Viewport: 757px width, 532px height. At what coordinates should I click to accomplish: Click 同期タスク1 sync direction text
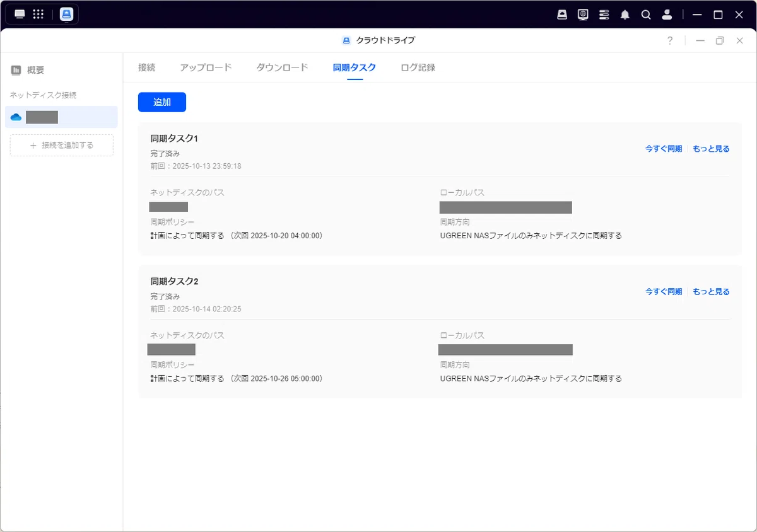531,236
